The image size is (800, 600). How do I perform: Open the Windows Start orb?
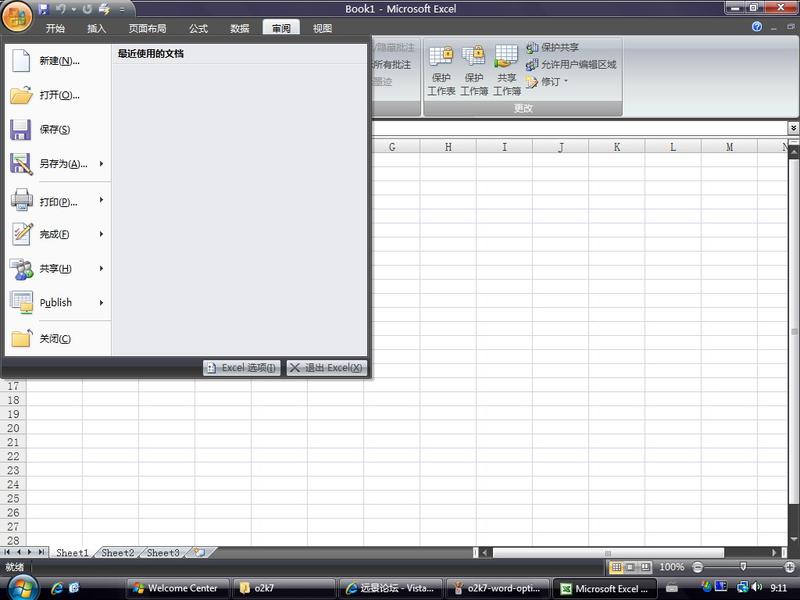(21, 587)
